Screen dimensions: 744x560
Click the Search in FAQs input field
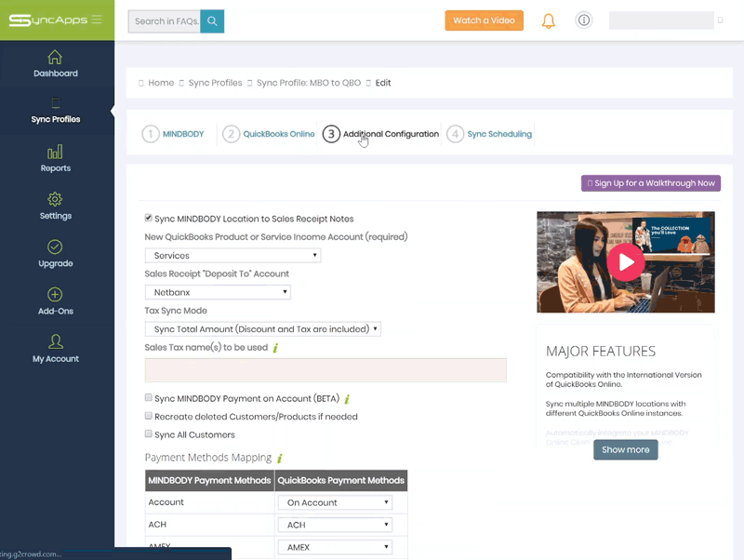165,21
